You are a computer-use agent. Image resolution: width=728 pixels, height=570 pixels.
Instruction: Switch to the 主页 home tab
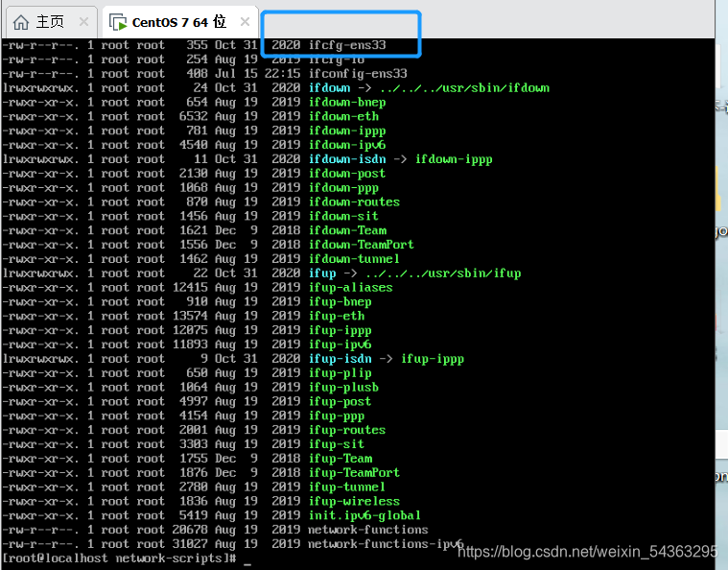pyautogui.click(x=50, y=22)
